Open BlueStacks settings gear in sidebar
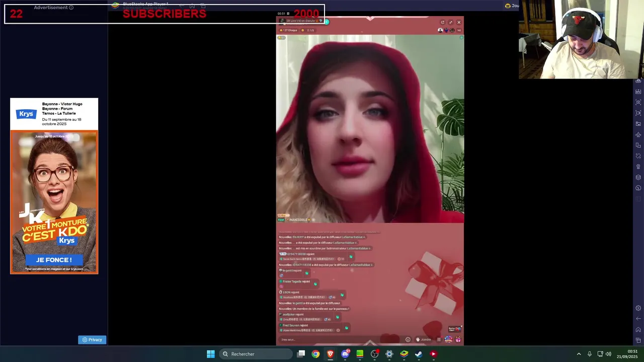Viewport: 644px width, 362px height. point(638,308)
